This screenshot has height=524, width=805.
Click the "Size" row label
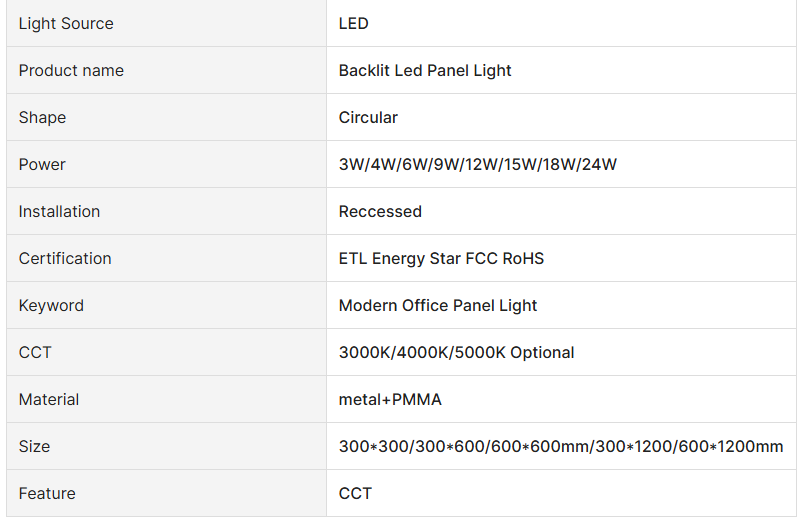pyautogui.click(x=34, y=446)
